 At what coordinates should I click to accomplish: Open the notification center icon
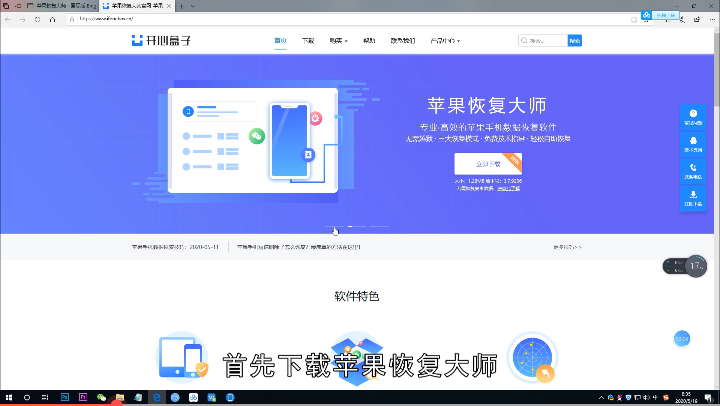709,397
